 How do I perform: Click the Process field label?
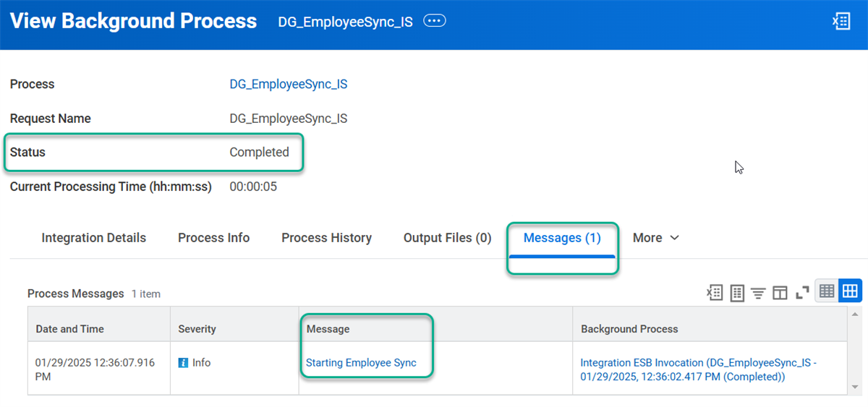tap(32, 84)
